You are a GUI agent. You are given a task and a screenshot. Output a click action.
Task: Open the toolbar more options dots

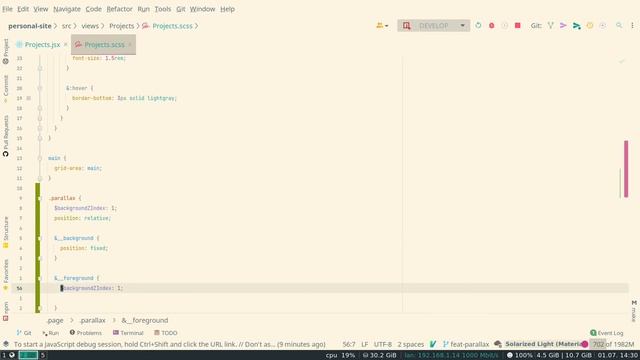coord(632,25)
